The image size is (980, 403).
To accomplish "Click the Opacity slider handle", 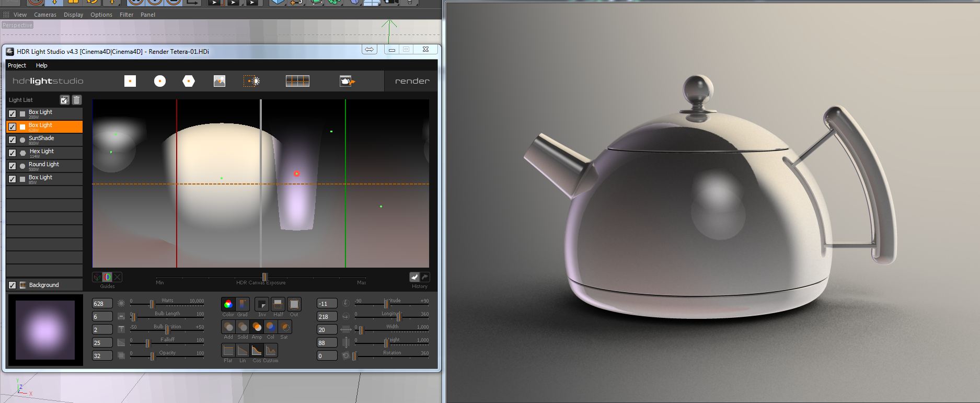I will [x=152, y=356].
